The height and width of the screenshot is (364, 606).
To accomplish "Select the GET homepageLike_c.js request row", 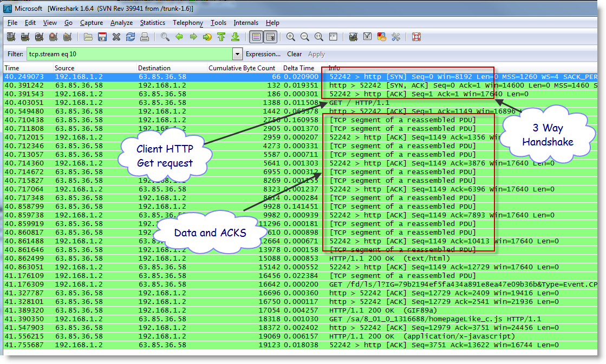I will click(x=300, y=319).
